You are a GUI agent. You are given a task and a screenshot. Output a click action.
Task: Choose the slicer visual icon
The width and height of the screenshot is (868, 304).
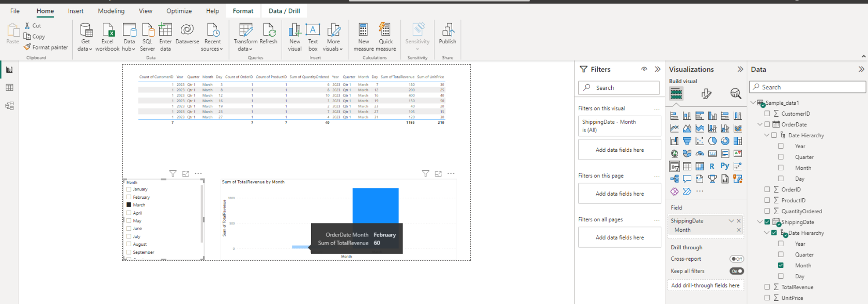pyautogui.click(x=674, y=166)
